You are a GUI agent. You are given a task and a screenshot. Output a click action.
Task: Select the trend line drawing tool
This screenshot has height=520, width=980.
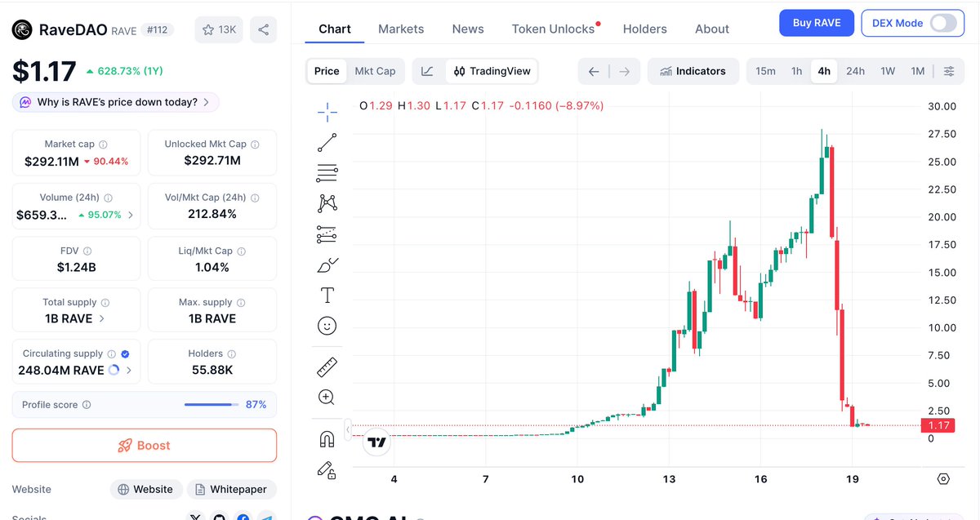327,143
